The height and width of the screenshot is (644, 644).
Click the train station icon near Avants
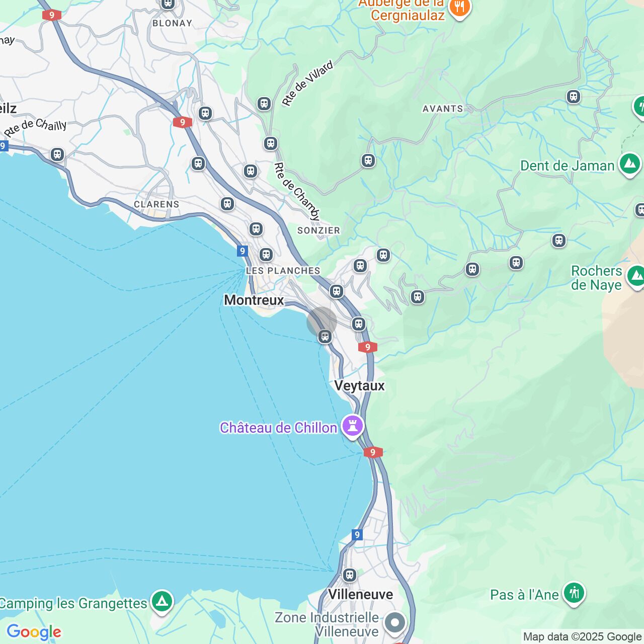click(574, 96)
